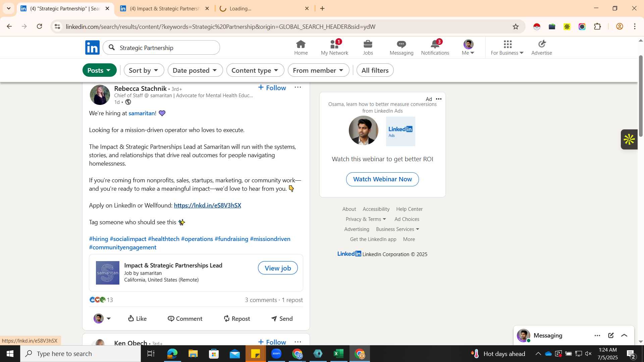View the 13 reactions on the post
Viewport: 644px width, 362px height.
(101, 300)
